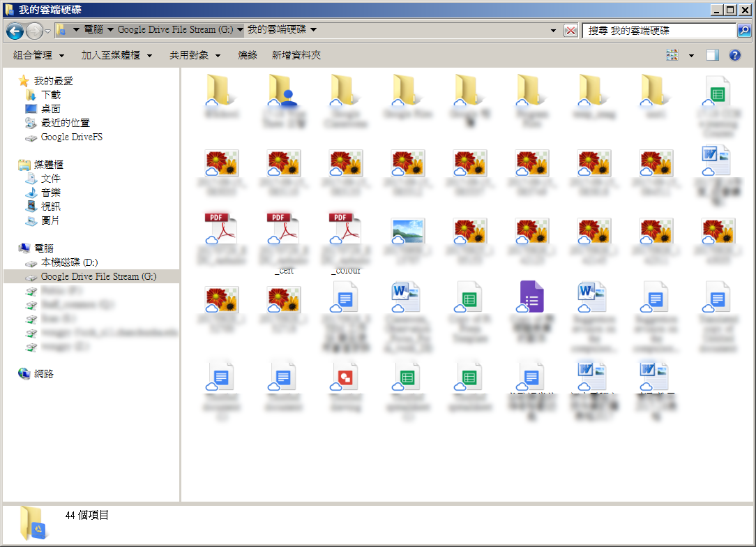
Task: Click the red X stop button in address bar
Action: coord(570,31)
